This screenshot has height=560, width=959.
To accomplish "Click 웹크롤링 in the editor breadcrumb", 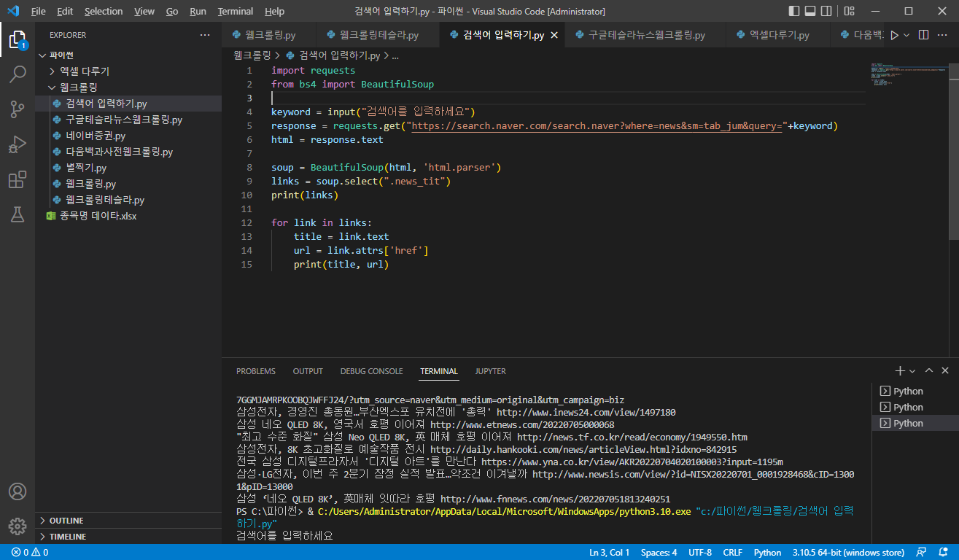I will coord(252,55).
